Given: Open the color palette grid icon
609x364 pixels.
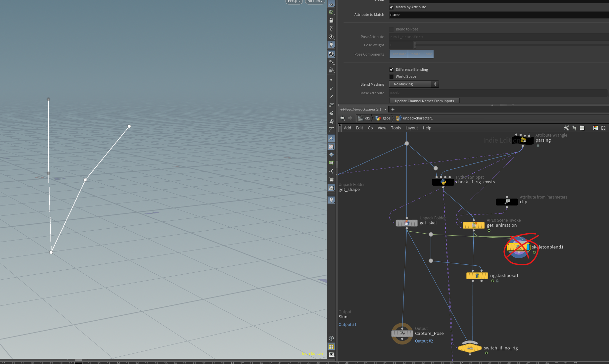Looking at the screenshot, I should pos(595,128).
